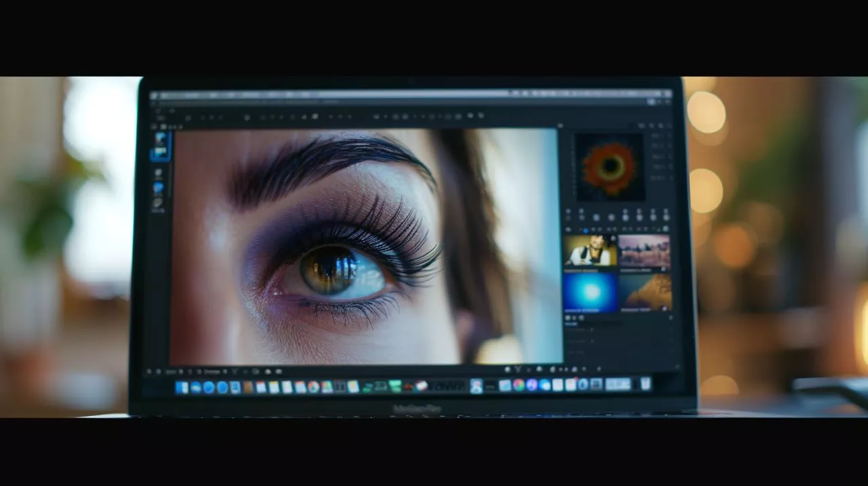Screen dimensions: 868x486
Task: Click the blue brush icon in left sidebar
Action: tap(158, 188)
